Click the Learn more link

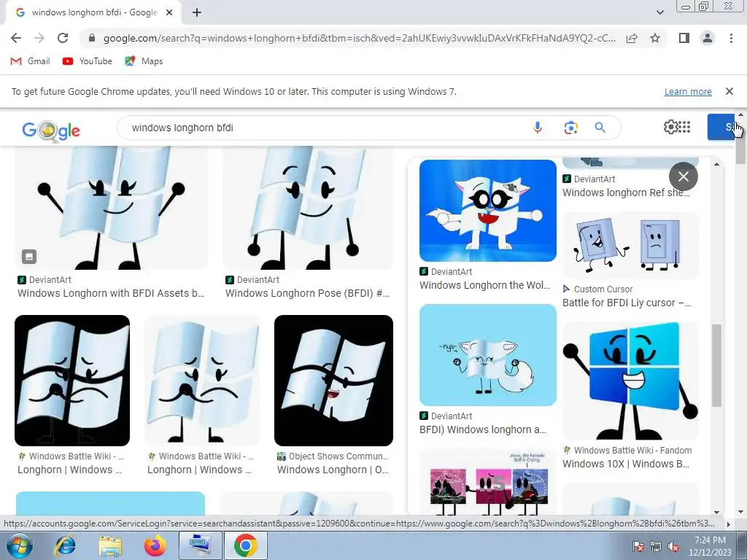[x=688, y=91]
